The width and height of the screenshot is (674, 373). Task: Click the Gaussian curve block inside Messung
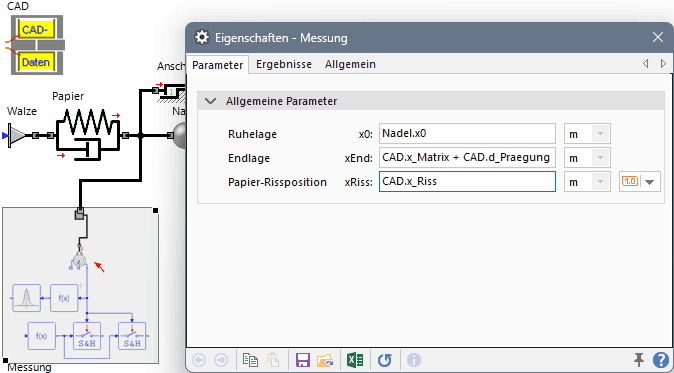tap(27, 298)
